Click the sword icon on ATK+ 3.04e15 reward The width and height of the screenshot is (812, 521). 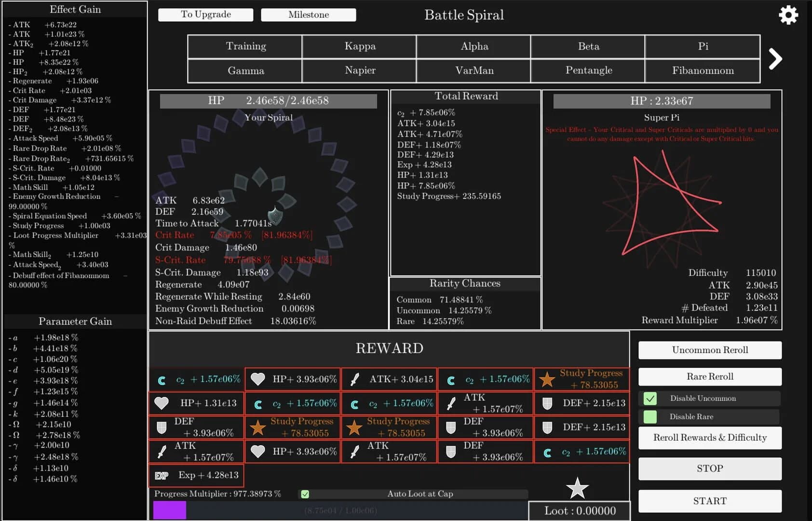coord(354,379)
